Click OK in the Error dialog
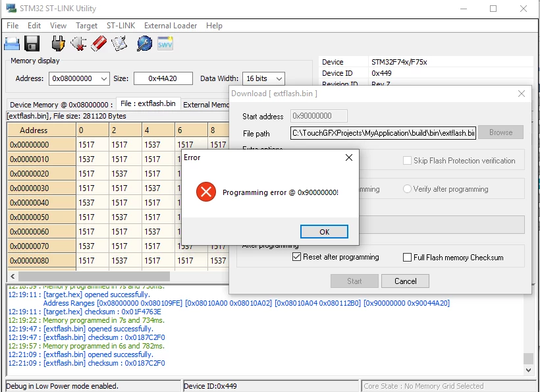Screen dimensions: 540x392 pos(324,231)
